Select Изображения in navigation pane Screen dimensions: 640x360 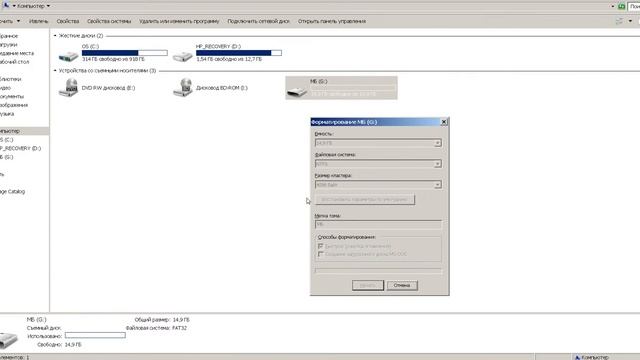click(x=14, y=105)
